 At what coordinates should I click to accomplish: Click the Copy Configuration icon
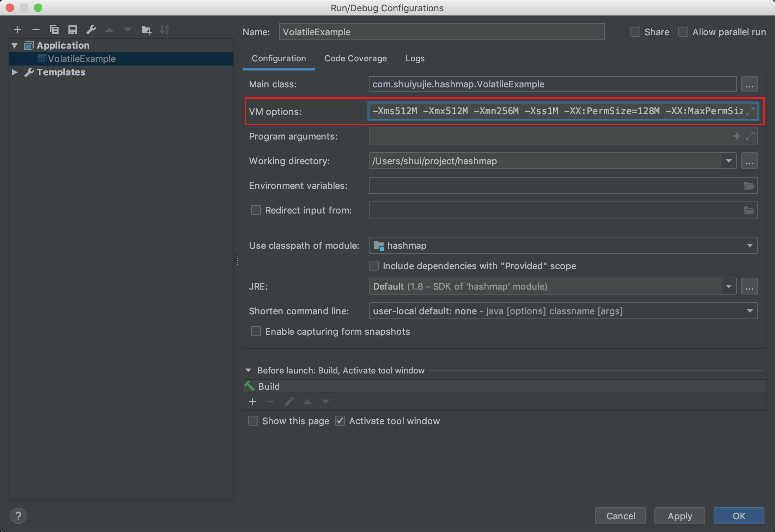(54, 30)
